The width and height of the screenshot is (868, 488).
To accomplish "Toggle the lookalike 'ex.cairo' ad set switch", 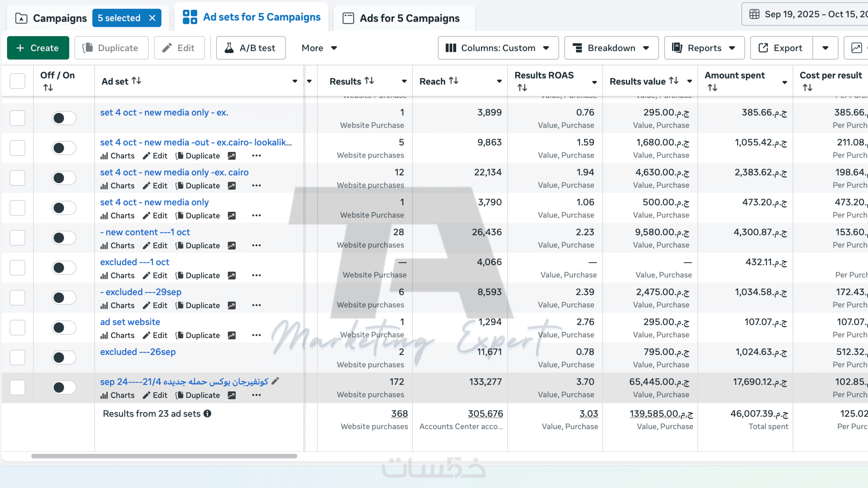I will [64, 148].
